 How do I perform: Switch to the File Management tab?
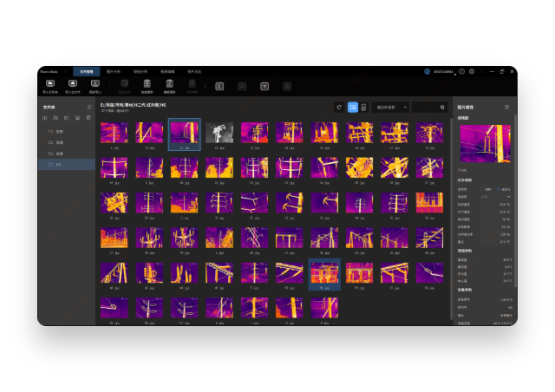point(85,71)
